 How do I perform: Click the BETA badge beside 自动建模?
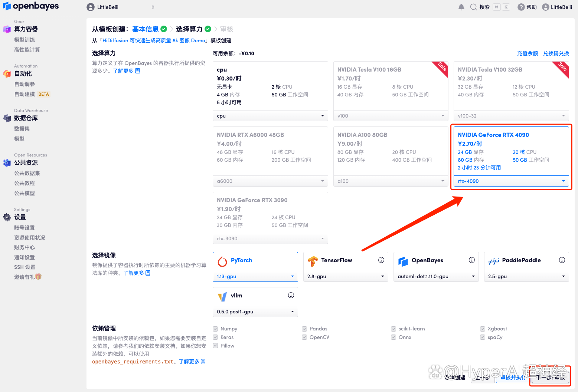point(43,94)
